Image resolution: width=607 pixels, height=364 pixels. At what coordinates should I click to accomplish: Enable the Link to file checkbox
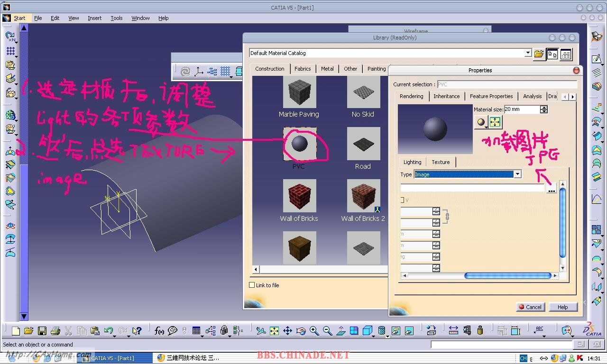tap(252, 285)
